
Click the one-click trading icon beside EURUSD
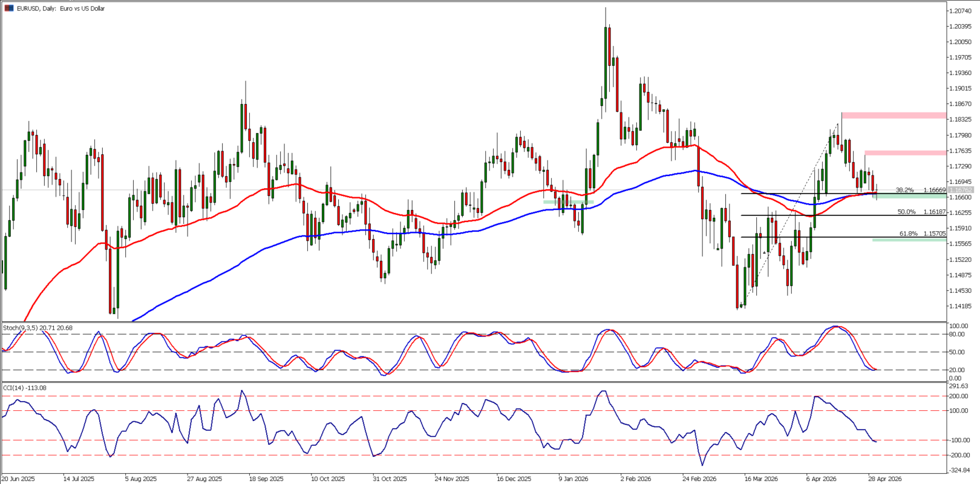click(9, 8)
